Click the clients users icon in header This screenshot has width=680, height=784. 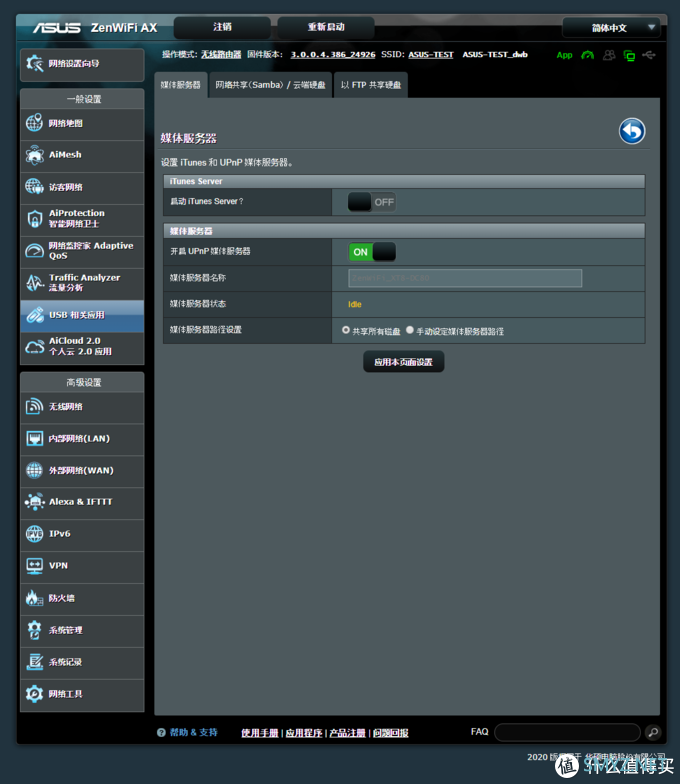(x=608, y=55)
